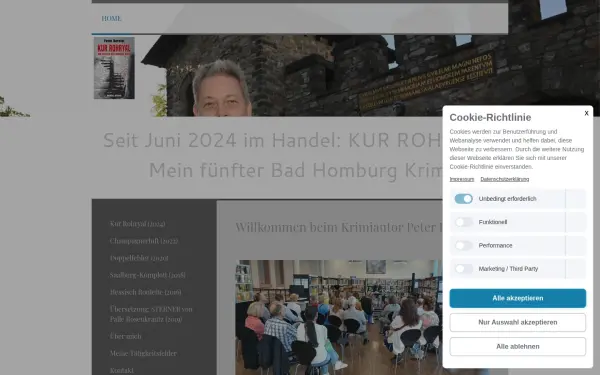Go to the HOME navigation tab
This screenshot has height=375, width=600.
[111, 18]
